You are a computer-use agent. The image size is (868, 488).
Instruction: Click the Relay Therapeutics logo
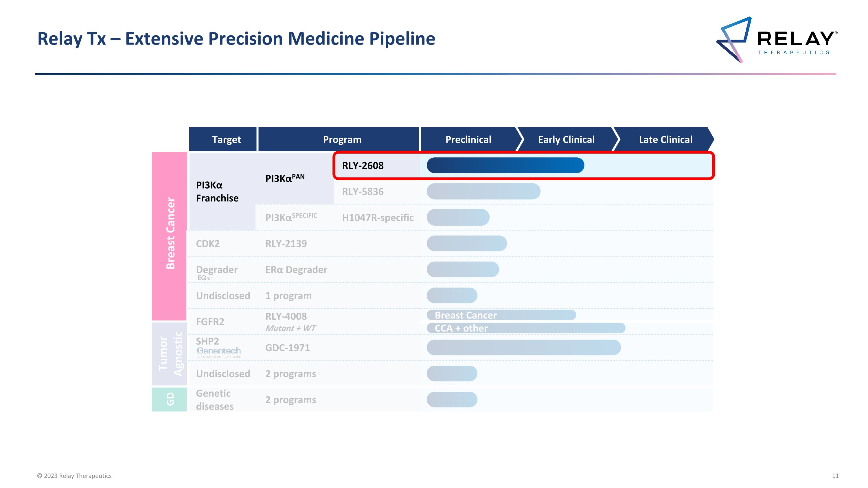776,40
